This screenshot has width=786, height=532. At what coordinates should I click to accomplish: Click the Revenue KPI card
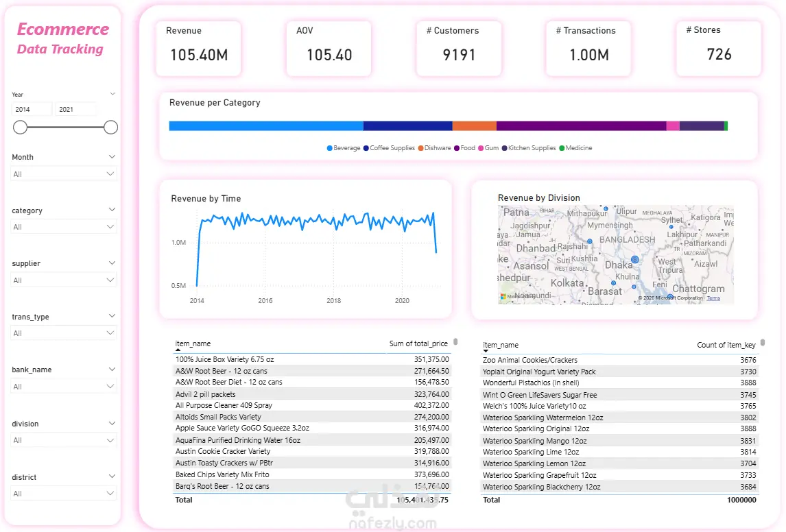coord(198,49)
